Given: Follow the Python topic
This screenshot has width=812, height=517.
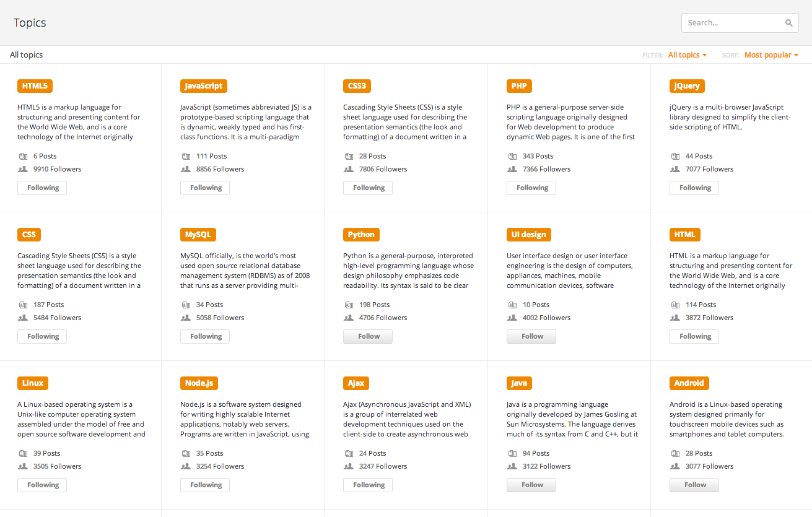Looking at the screenshot, I should click(x=368, y=336).
